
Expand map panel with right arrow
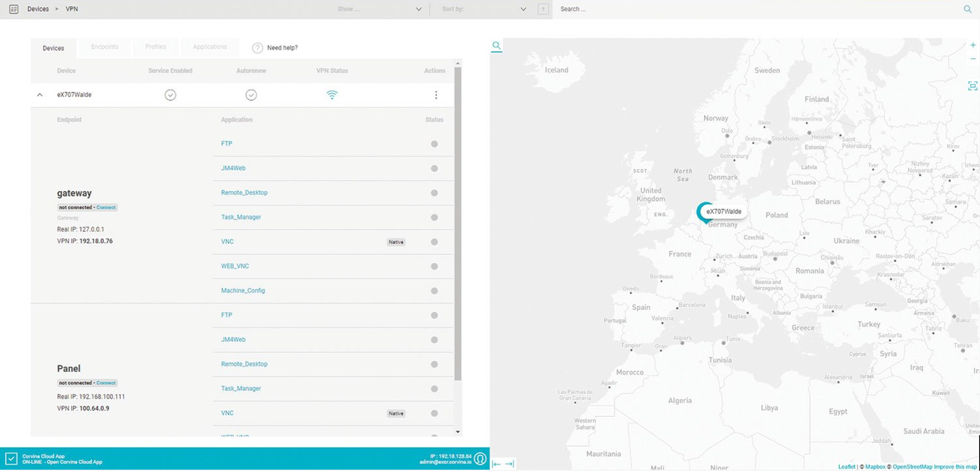coord(510,464)
